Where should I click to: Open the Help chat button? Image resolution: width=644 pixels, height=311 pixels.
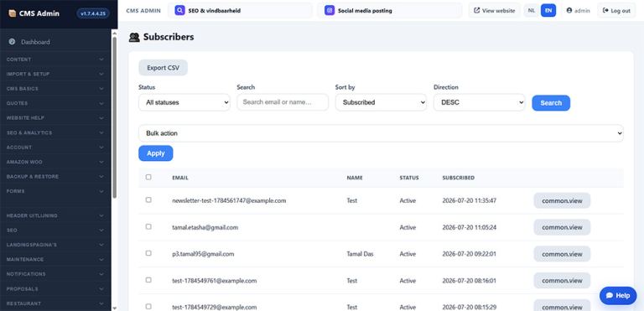pyautogui.click(x=618, y=295)
